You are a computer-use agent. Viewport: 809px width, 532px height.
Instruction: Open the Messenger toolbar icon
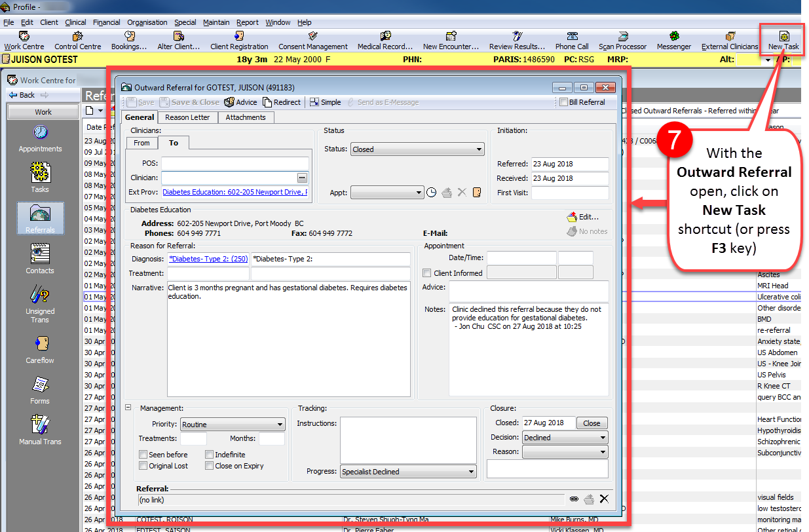point(674,38)
